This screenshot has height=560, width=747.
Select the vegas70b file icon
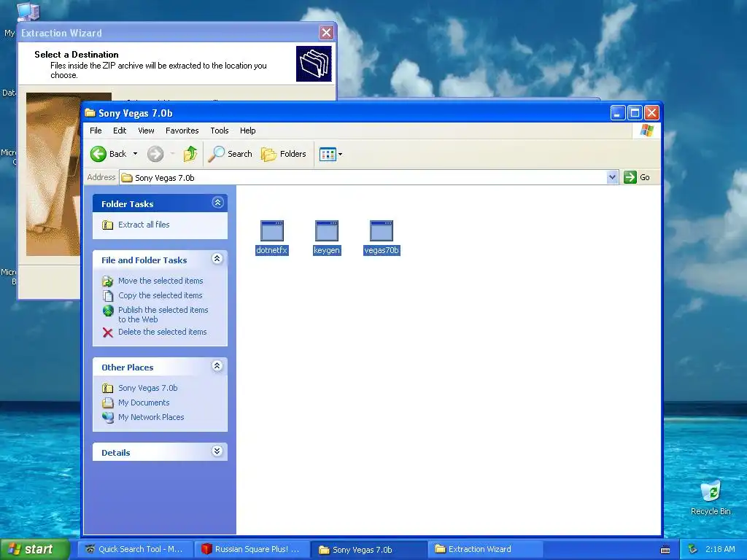pyautogui.click(x=382, y=231)
